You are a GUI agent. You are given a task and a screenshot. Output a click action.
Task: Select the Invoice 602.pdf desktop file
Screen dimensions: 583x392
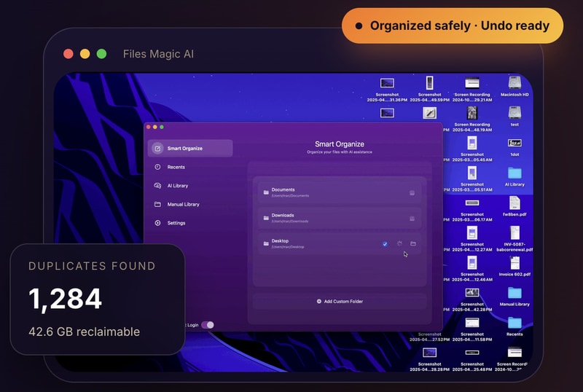tap(515, 264)
